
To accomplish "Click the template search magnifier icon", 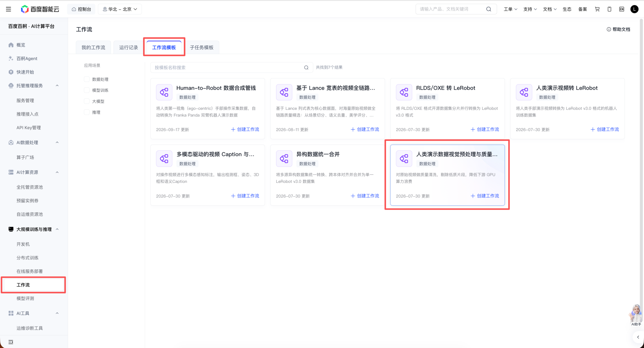I will click(306, 67).
